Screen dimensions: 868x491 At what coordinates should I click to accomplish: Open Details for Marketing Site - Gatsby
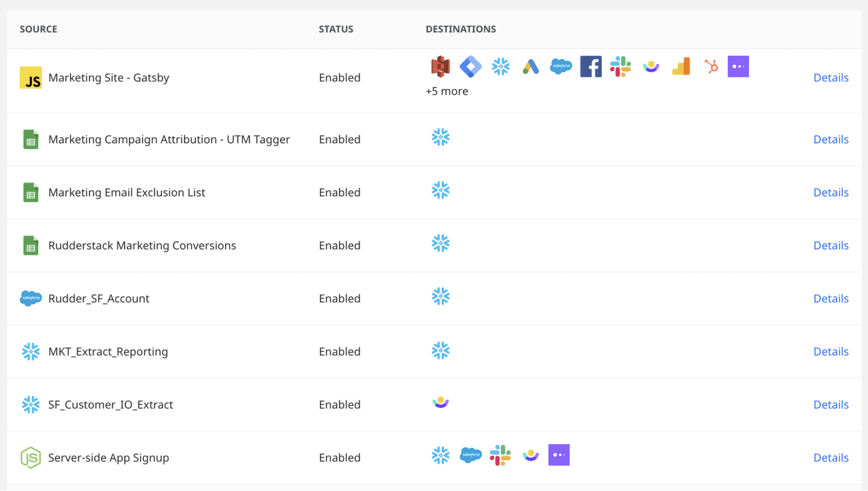(x=830, y=78)
